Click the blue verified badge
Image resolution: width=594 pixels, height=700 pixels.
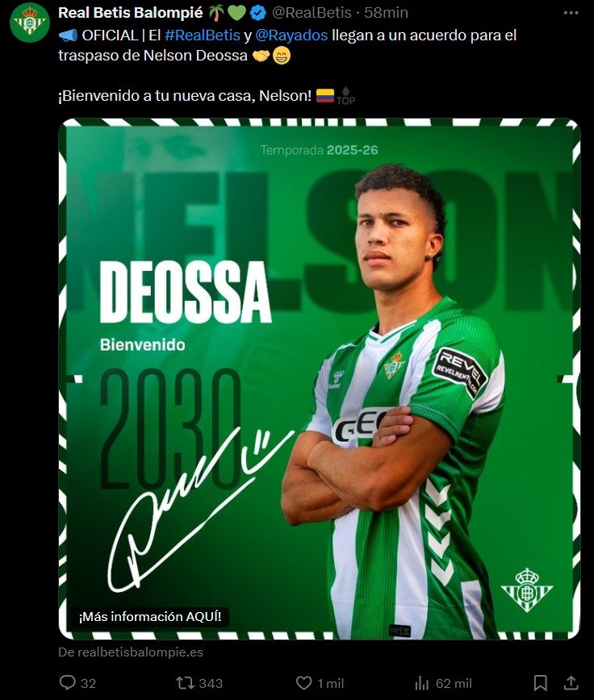point(257,13)
